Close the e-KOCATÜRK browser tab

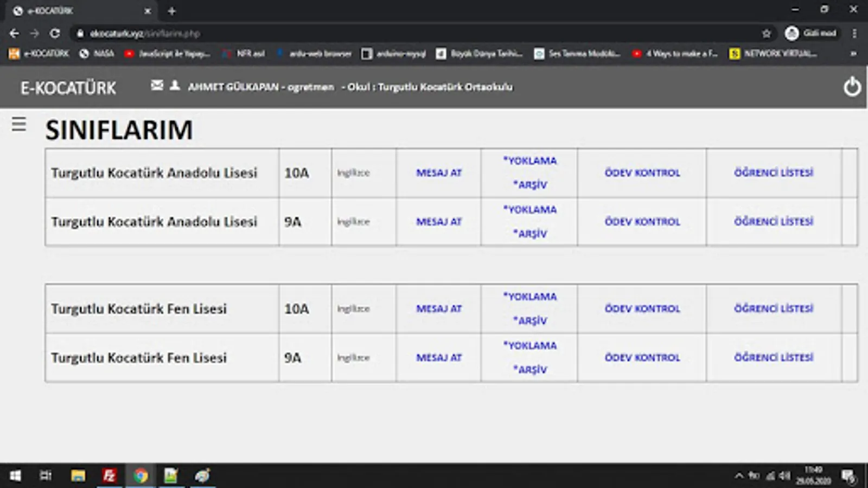click(x=148, y=11)
